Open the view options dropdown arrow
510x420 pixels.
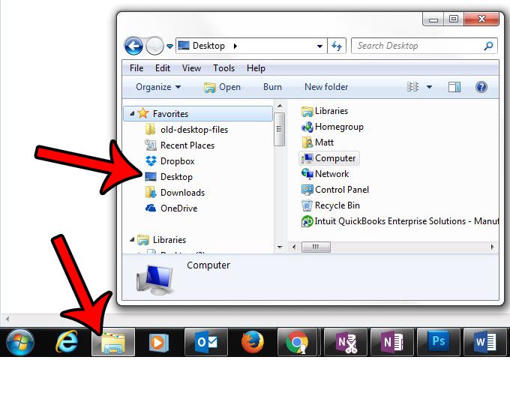click(x=429, y=87)
